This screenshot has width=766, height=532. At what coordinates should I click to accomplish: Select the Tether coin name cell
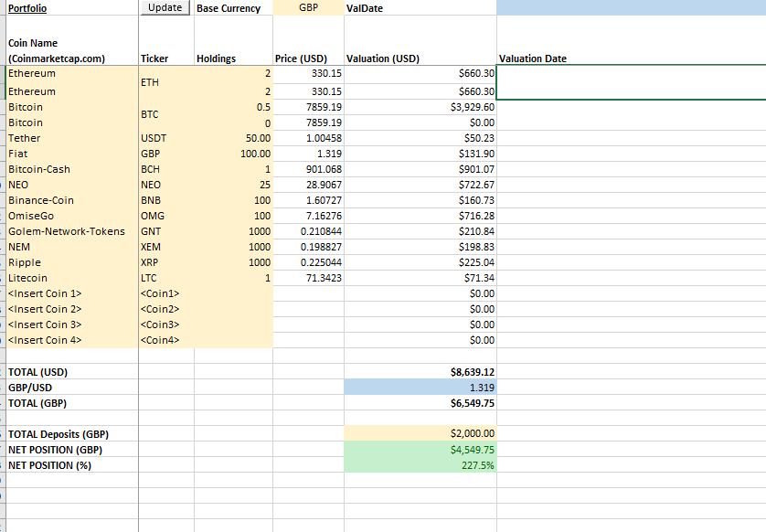pyautogui.click(x=72, y=138)
